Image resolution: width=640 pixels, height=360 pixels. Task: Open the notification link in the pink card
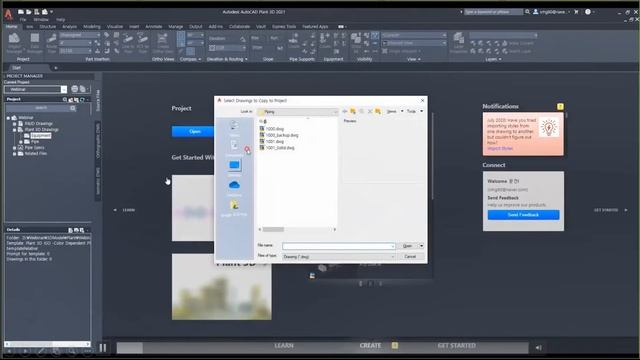(500, 149)
